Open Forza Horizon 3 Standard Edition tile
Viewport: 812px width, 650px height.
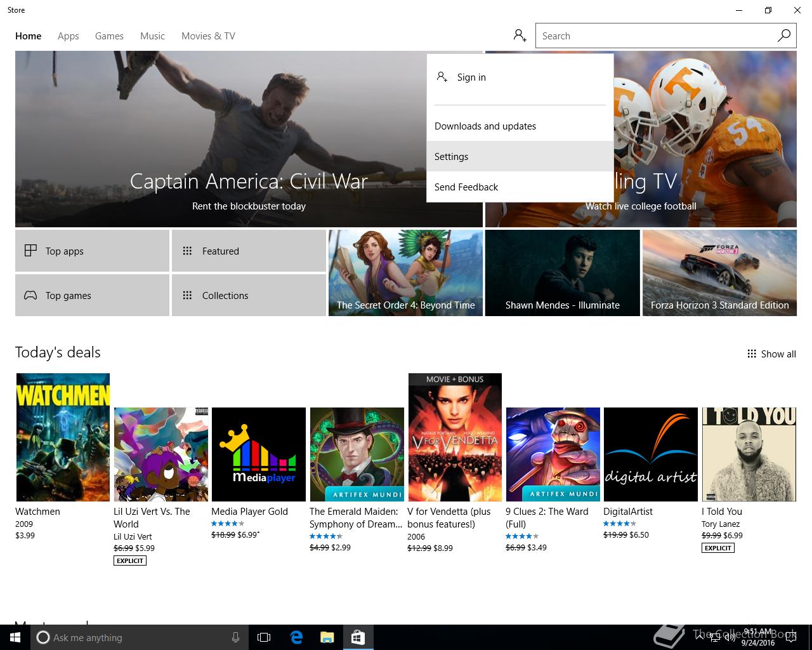pyautogui.click(x=719, y=273)
